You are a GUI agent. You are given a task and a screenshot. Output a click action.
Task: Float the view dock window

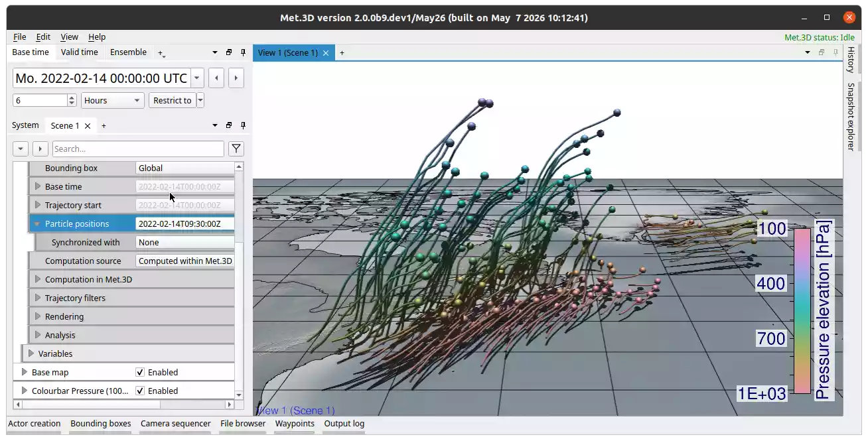pyautogui.click(x=822, y=52)
